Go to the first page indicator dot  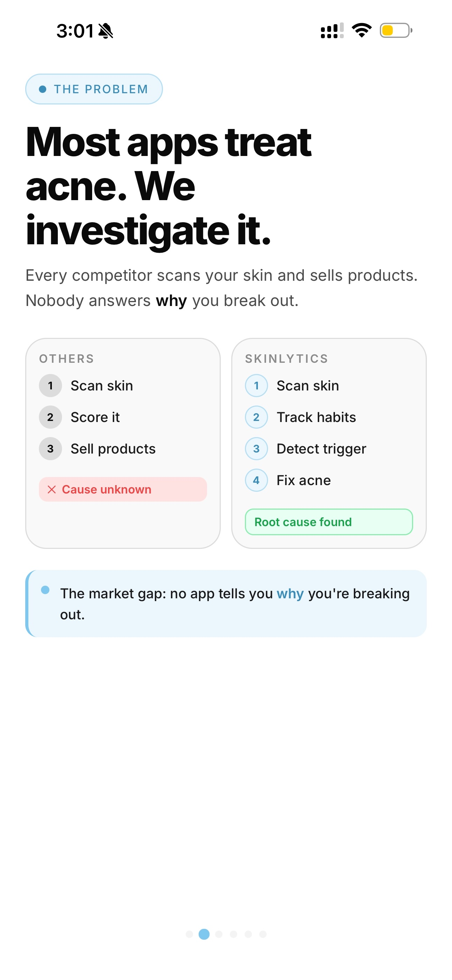tap(189, 934)
